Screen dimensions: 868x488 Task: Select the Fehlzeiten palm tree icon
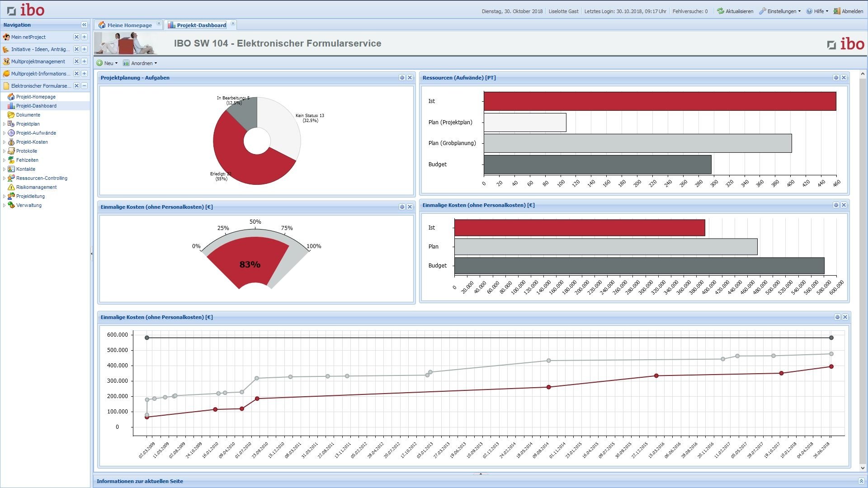[x=11, y=160]
